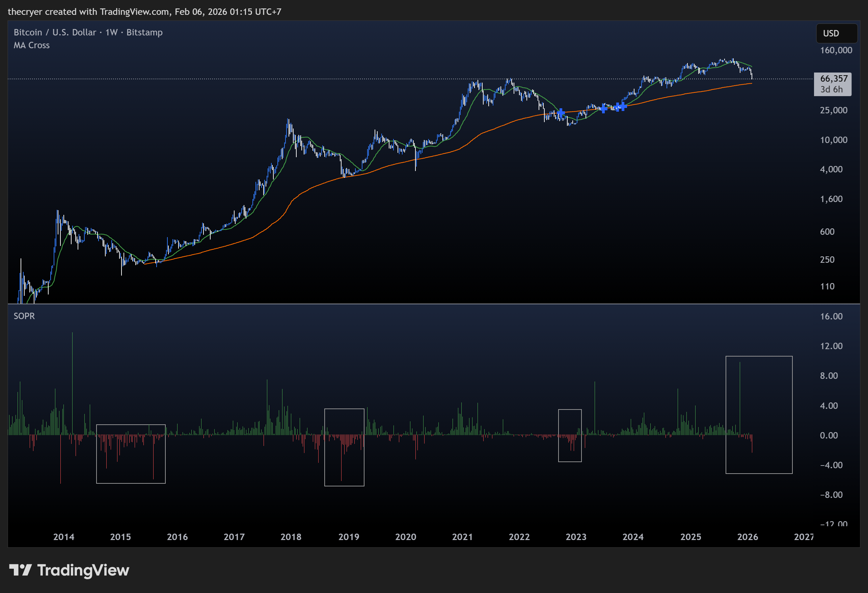Open the USD currency selector
868x593 pixels.
tap(837, 33)
